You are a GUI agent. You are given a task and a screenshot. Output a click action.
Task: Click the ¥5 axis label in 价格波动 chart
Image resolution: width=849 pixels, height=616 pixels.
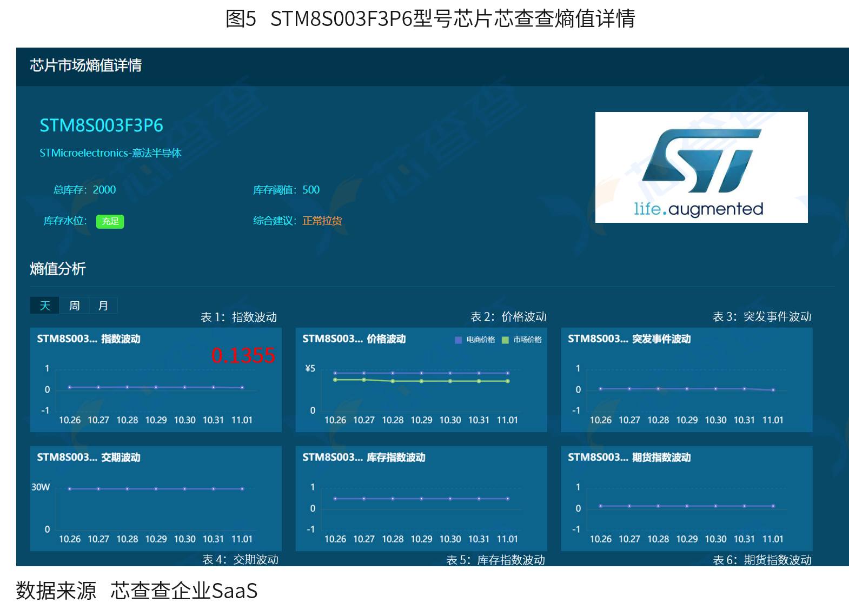310,369
